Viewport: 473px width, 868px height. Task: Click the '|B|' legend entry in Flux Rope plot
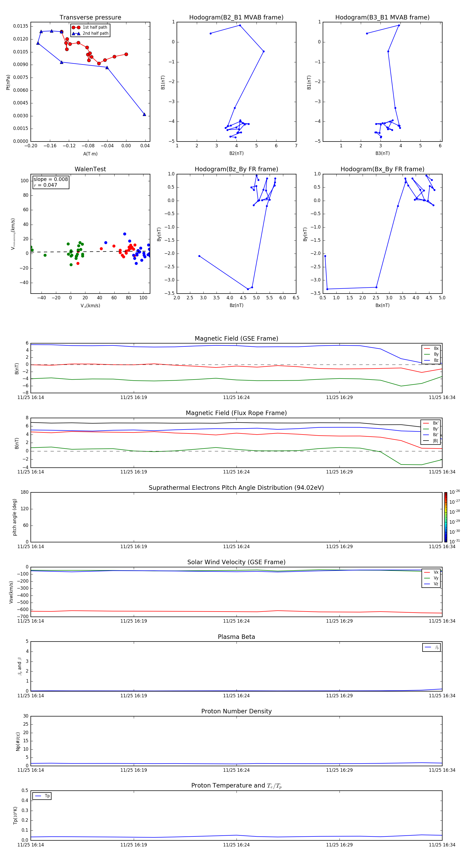click(431, 441)
